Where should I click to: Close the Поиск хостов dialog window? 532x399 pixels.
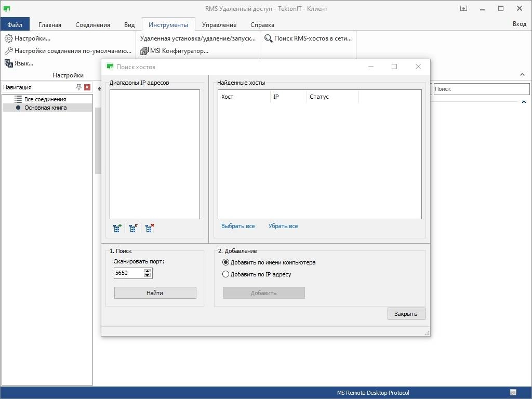[x=418, y=66]
